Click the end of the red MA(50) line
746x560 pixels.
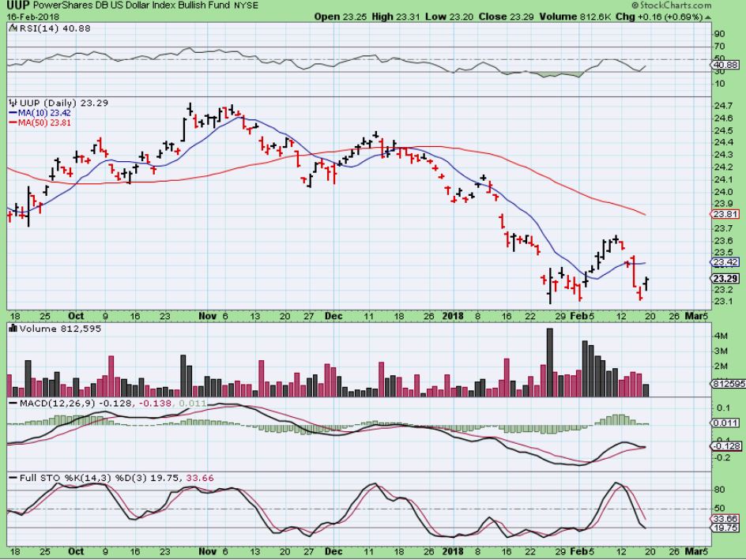pyautogui.click(x=645, y=215)
